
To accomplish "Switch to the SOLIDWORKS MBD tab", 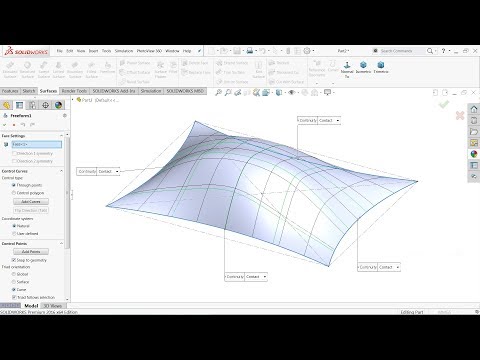I will (185, 91).
